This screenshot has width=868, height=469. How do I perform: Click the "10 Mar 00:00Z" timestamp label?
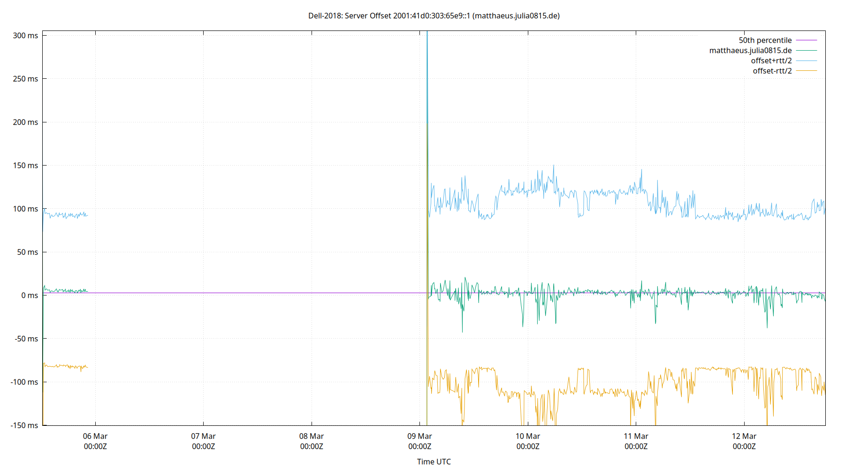528,441
